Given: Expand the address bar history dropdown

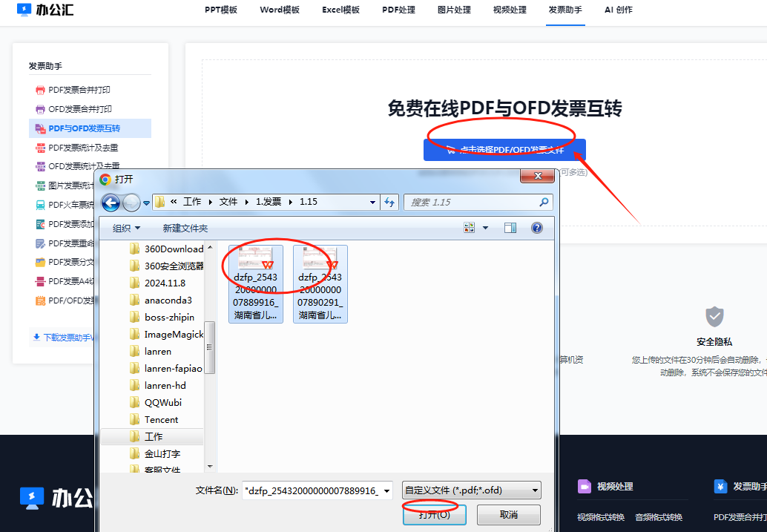Looking at the screenshot, I should tap(372, 202).
